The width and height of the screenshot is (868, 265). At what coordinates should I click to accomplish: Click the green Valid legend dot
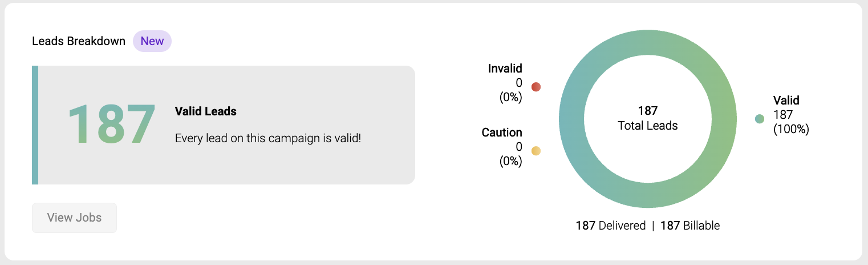(760, 119)
